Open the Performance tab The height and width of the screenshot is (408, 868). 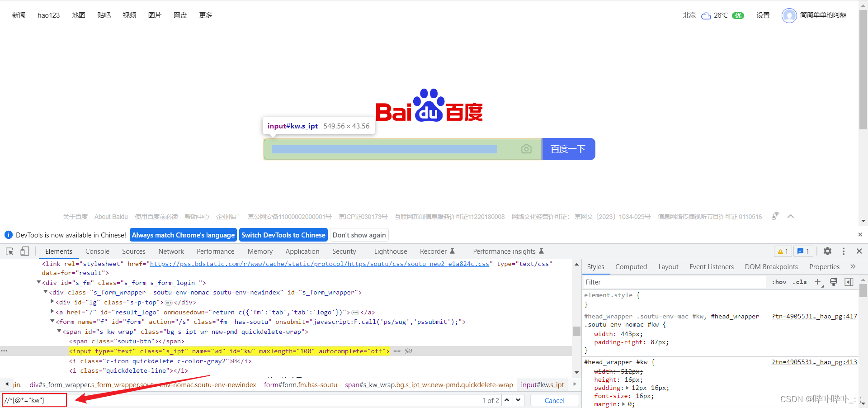pos(215,251)
